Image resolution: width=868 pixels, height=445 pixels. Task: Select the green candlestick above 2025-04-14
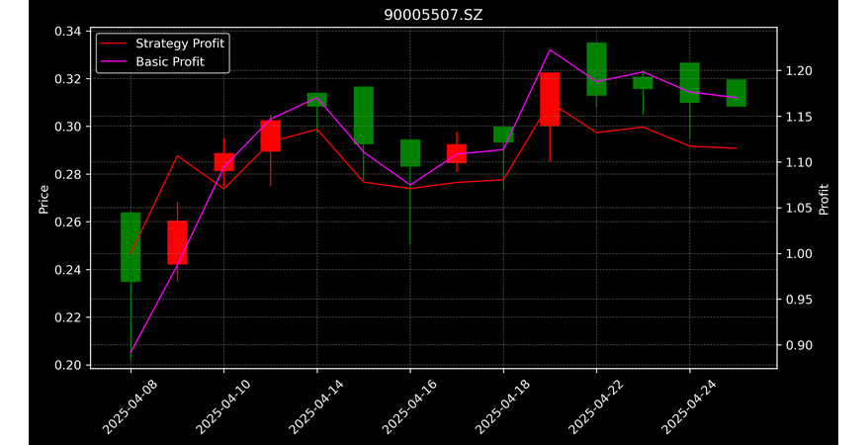[x=317, y=100]
